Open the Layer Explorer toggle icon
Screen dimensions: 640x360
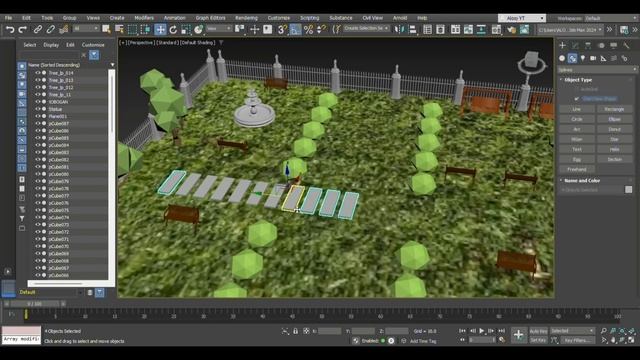coord(440,29)
